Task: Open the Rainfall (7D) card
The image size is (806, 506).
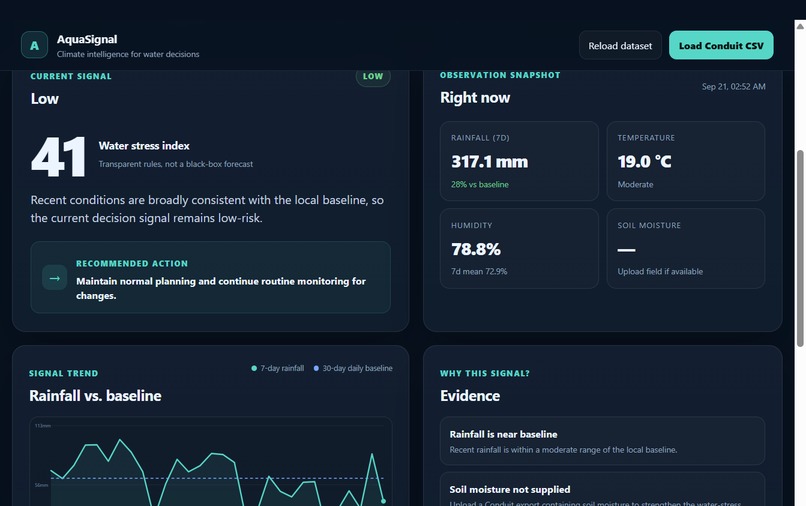Action: coord(519,161)
